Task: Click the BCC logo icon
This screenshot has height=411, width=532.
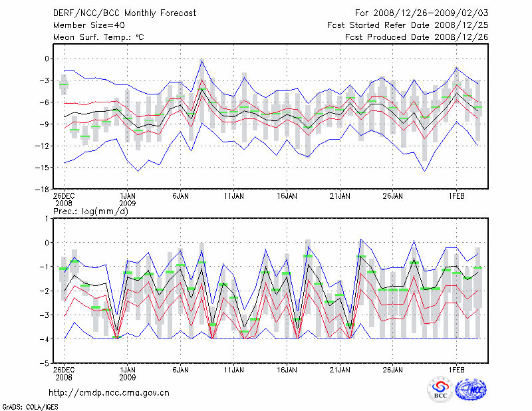Action: click(x=440, y=390)
